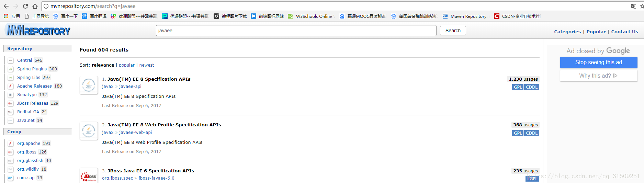The image size is (644, 183).
Task: Click the org.glassfish group icon
Action: click(11, 161)
